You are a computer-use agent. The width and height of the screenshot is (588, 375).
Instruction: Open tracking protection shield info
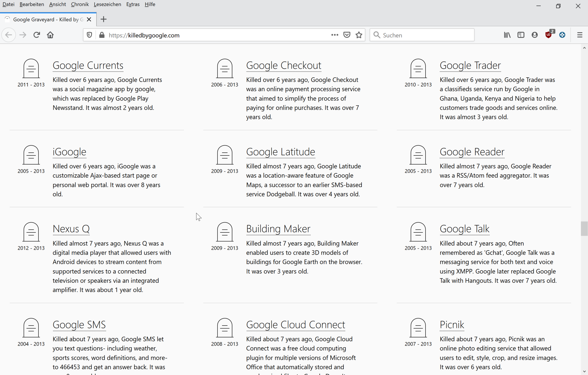89,35
